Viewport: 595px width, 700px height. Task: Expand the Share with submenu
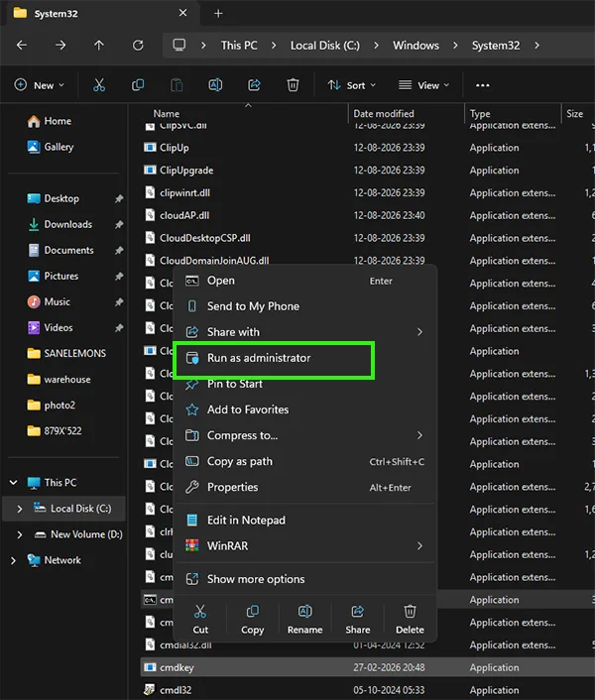(x=419, y=332)
